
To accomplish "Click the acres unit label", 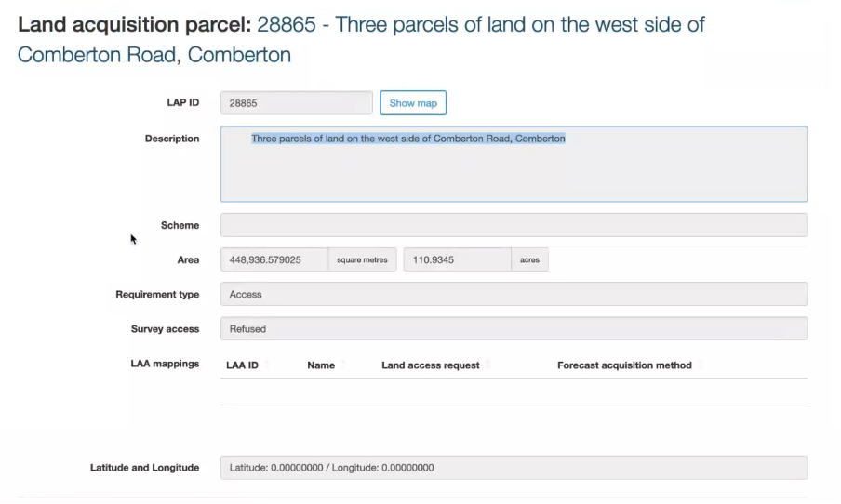I will [x=529, y=260].
